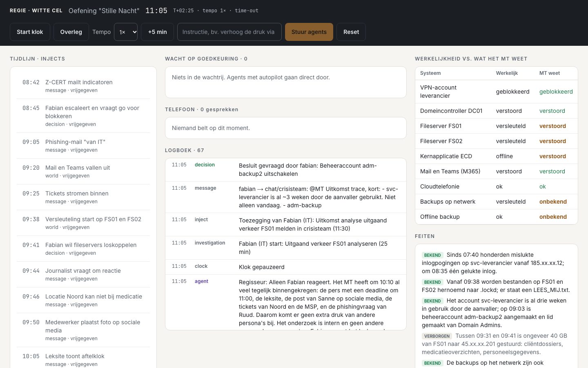
Task: Open the Tempo 1× dropdown
Action: pos(126,32)
